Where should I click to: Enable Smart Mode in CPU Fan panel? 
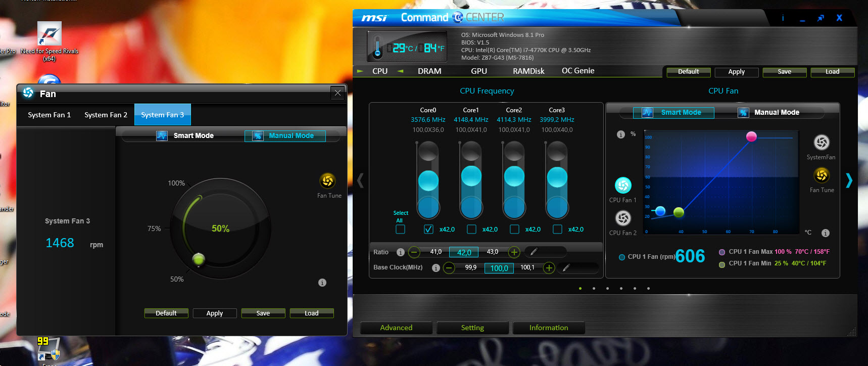coord(673,113)
